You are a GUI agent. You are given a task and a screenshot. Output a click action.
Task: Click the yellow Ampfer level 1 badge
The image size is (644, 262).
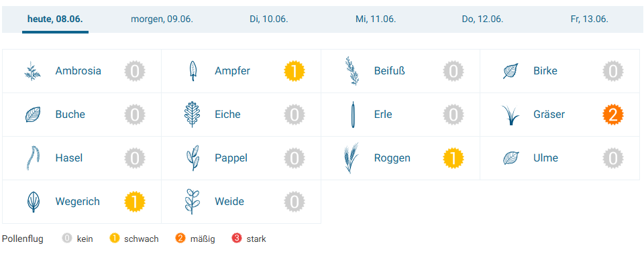294,71
